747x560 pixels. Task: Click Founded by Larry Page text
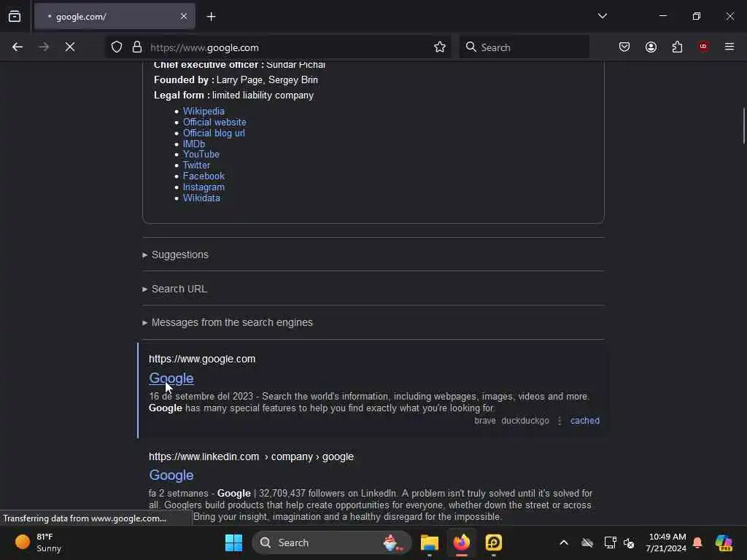pyautogui.click(x=236, y=80)
